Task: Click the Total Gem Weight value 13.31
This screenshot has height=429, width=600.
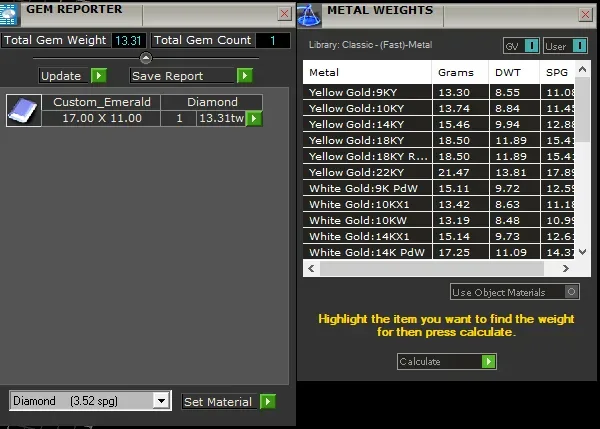Action: [129, 40]
